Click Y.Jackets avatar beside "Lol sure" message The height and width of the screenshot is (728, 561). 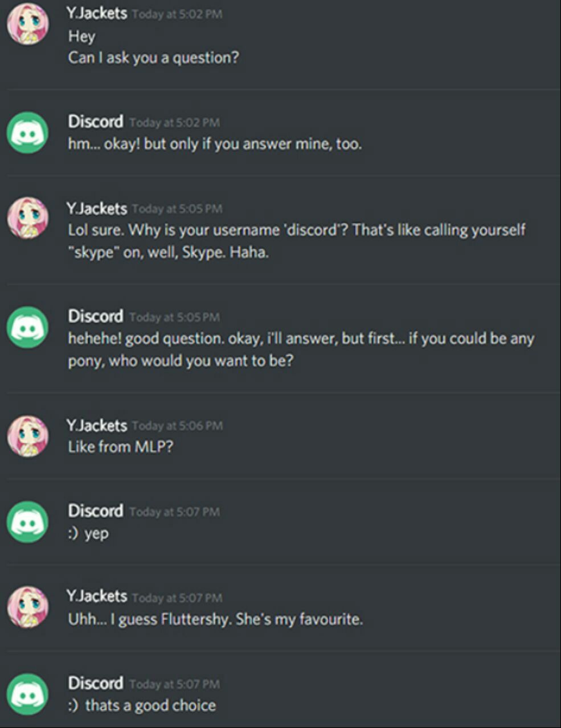pyautogui.click(x=27, y=218)
